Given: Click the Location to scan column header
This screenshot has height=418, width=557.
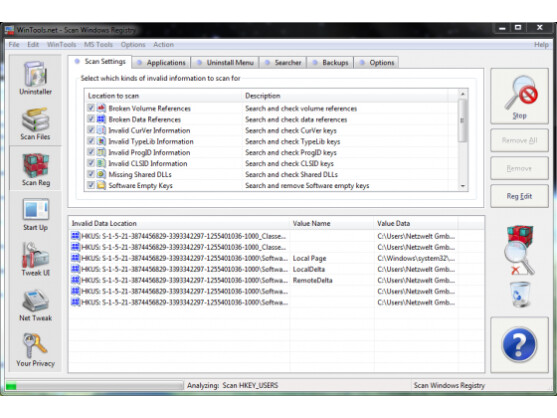Looking at the screenshot, I should [x=163, y=96].
